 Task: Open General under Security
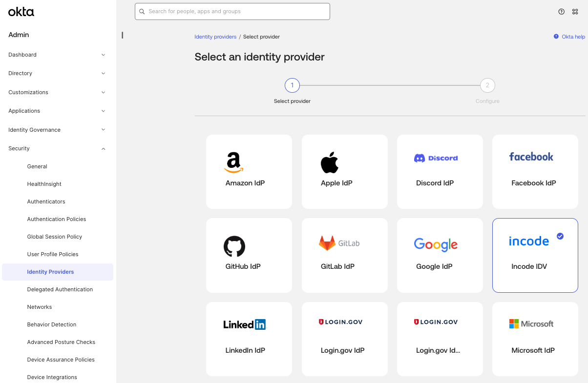pos(37,166)
